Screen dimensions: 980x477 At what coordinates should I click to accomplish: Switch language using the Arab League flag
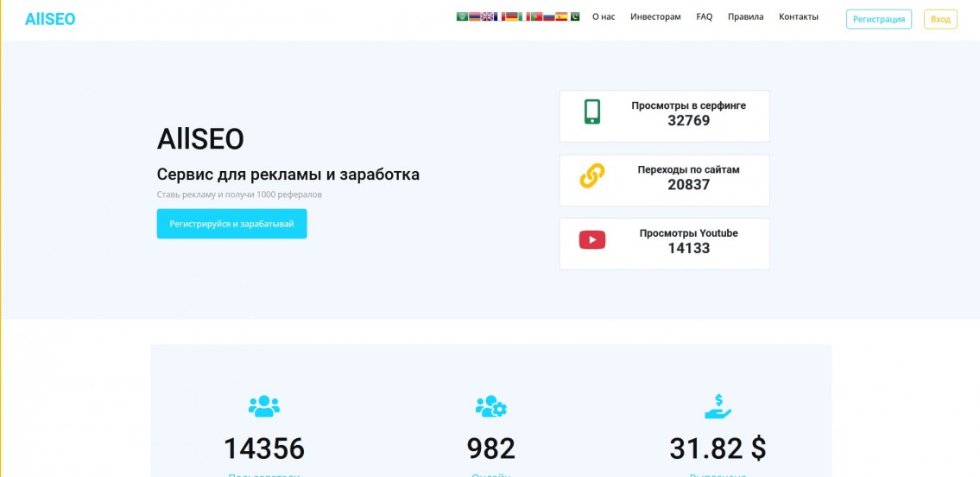[463, 17]
